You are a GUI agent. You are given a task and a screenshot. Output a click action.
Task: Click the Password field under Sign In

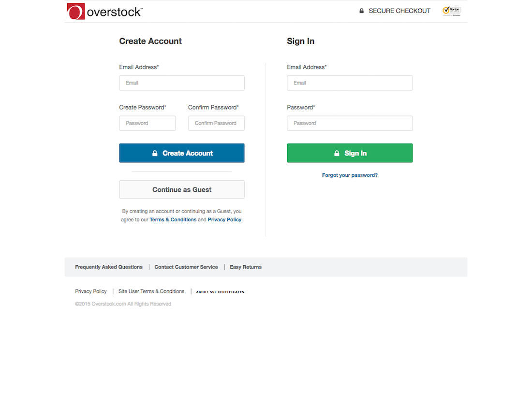tap(349, 123)
